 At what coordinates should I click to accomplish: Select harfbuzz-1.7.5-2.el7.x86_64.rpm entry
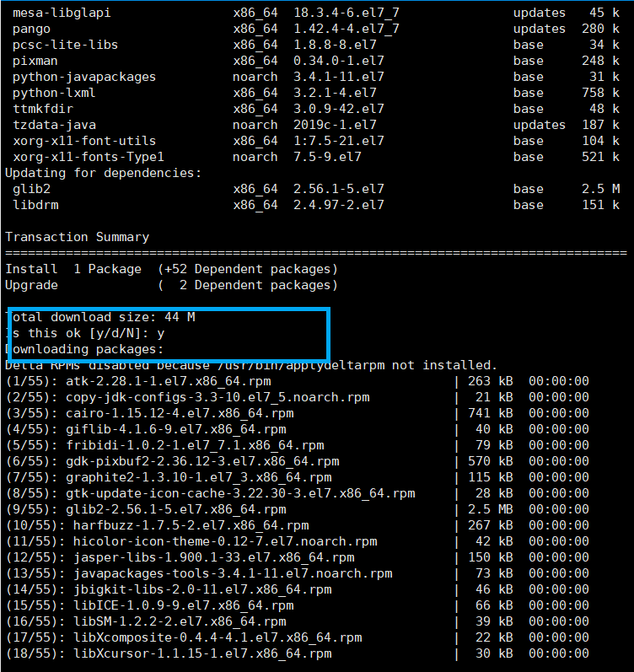(x=191, y=525)
